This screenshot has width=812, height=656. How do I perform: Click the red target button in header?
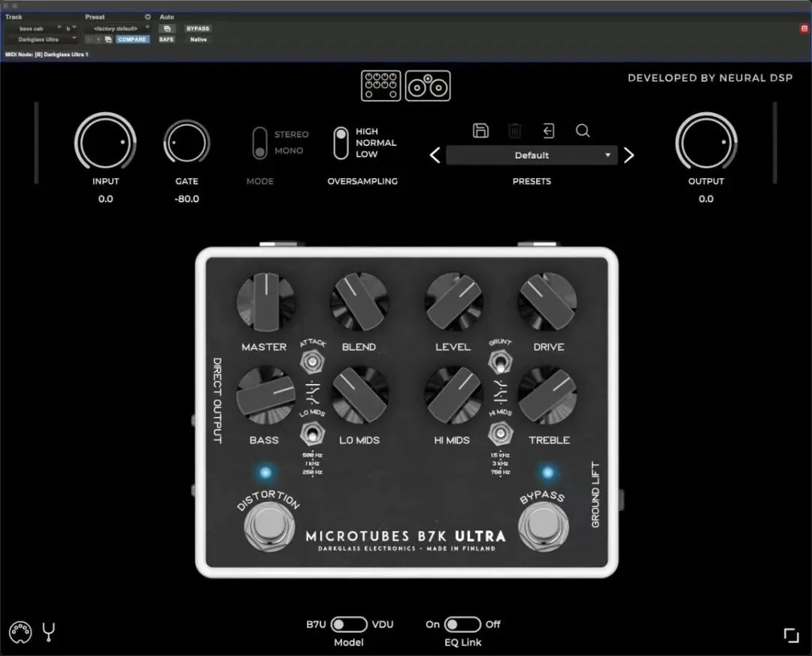(x=804, y=29)
